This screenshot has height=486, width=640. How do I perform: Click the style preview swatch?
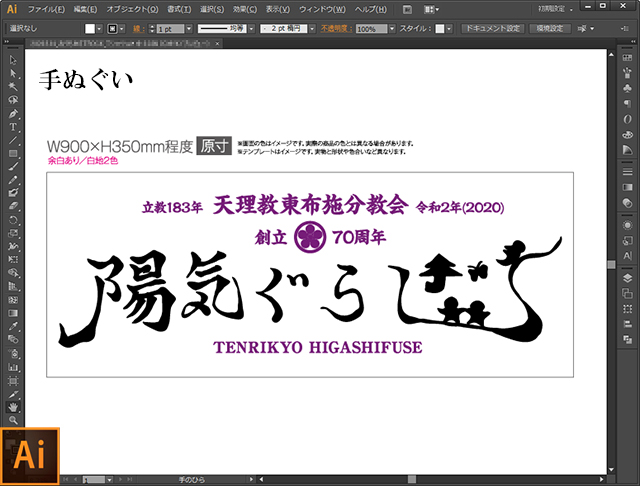coord(440,29)
